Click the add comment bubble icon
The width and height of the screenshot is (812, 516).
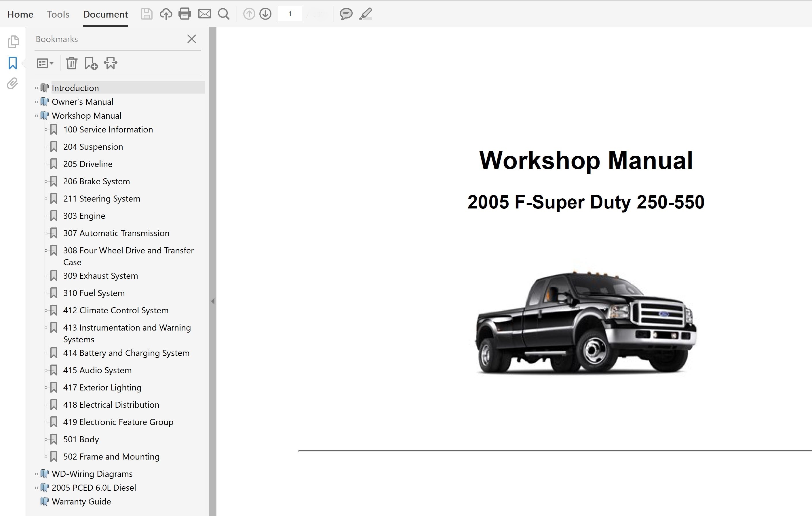pos(346,14)
